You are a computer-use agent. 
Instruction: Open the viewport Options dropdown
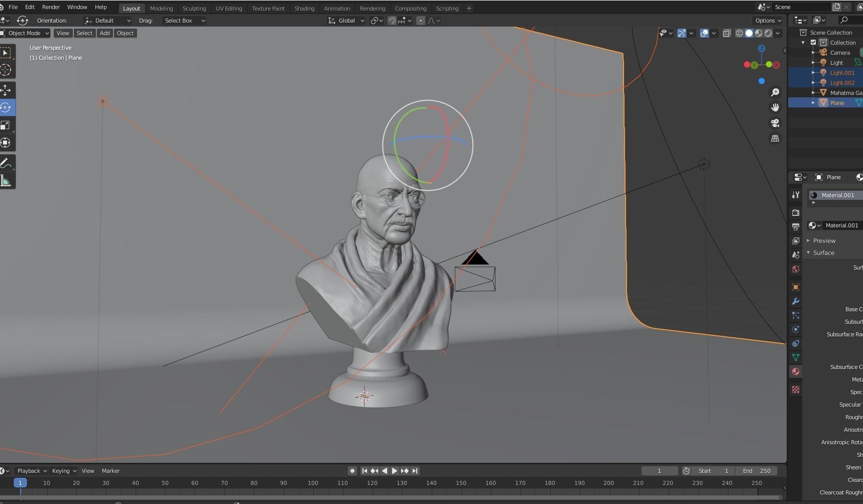[x=768, y=21]
